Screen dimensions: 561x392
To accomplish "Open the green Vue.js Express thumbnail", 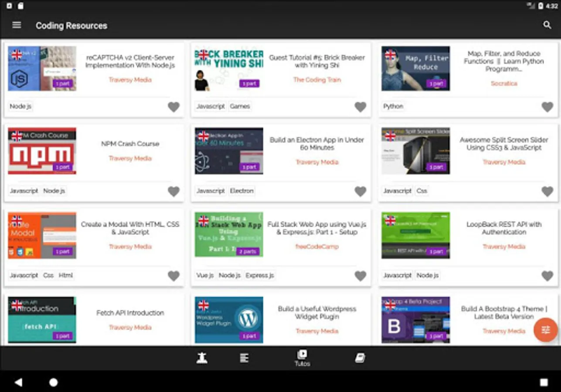I will 229,235.
